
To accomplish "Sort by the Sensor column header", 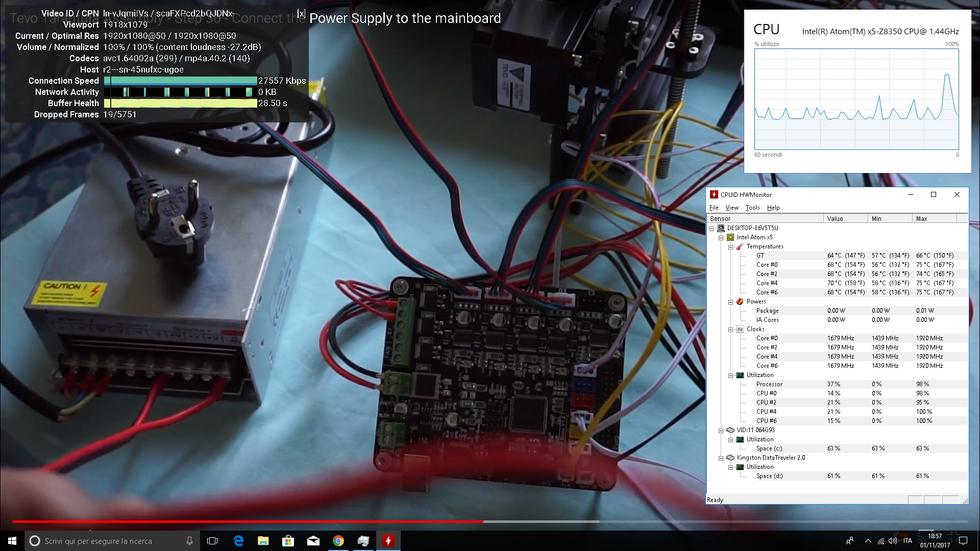I will coord(765,218).
